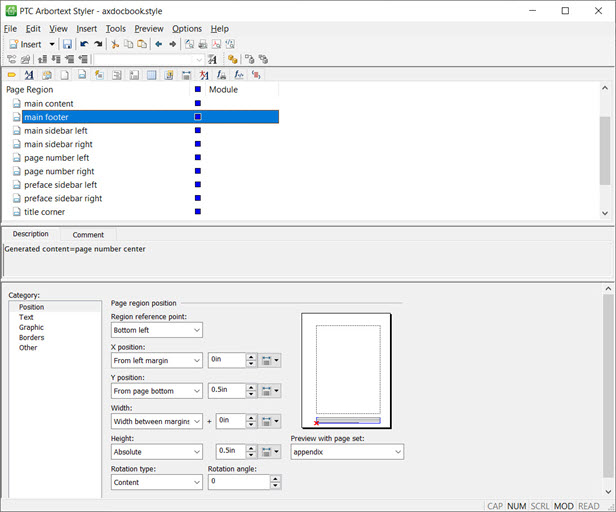Switch to the Description tab

tap(31, 234)
